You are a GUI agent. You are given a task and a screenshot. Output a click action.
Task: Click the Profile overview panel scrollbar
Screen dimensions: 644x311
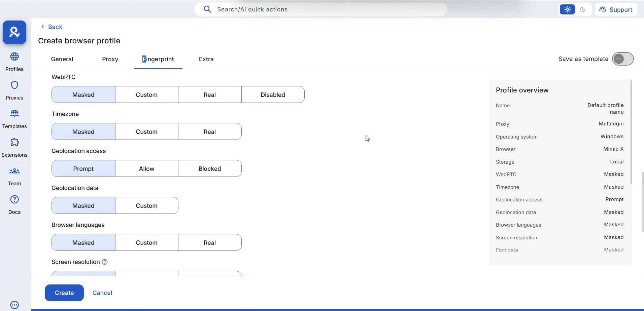631,132
